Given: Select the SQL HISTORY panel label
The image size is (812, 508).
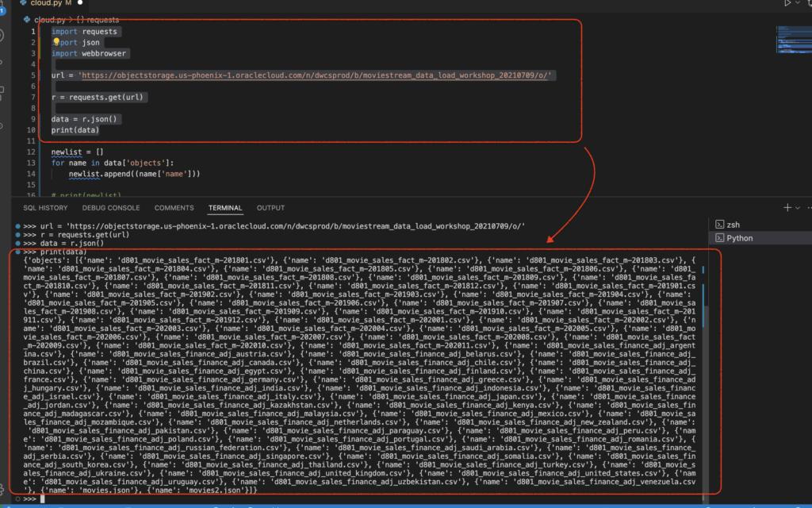Looking at the screenshot, I should [45, 207].
